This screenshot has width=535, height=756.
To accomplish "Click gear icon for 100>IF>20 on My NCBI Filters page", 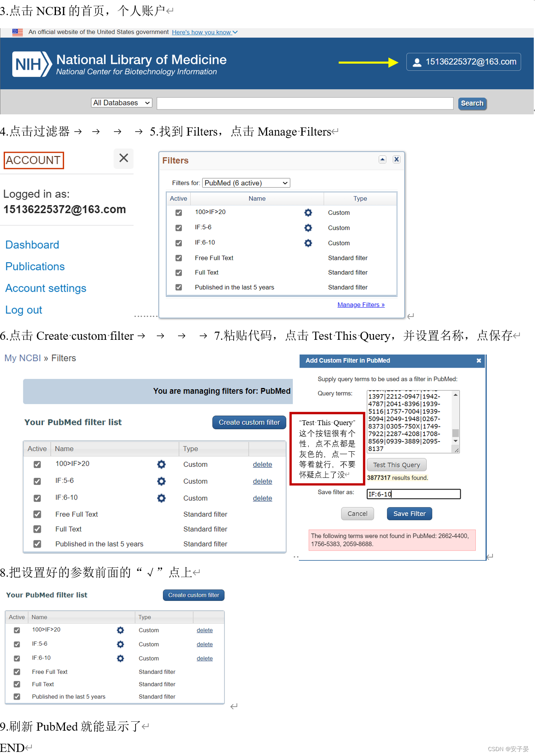I will (x=161, y=464).
